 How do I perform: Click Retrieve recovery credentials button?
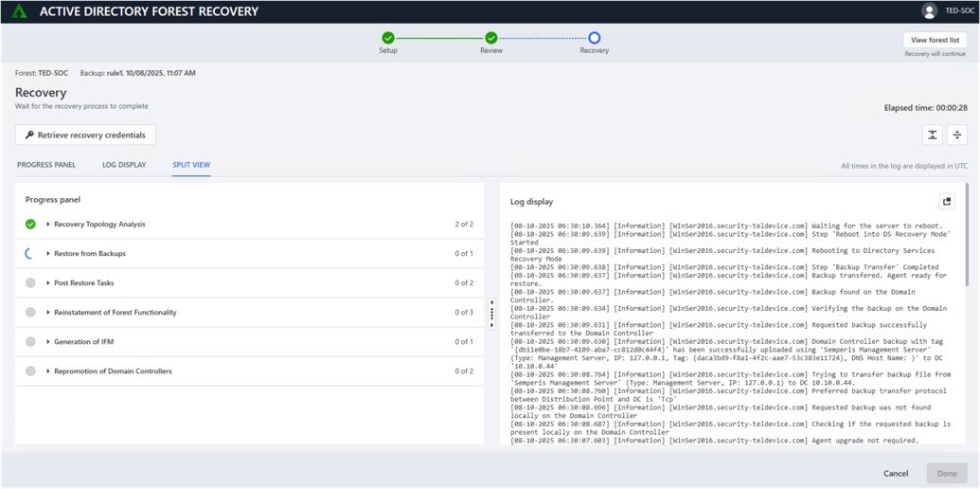(x=85, y=135)
